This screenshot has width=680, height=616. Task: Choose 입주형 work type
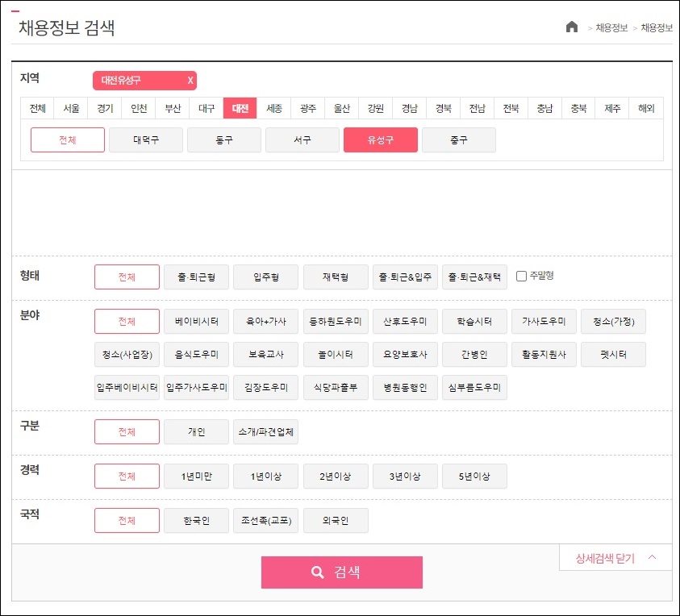point(266,277)
